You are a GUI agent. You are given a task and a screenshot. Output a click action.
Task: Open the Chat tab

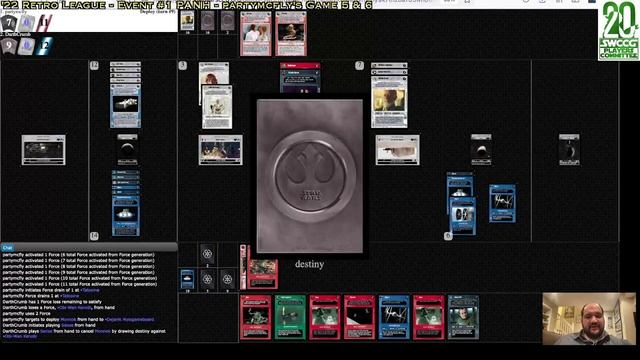coord(7,247)
